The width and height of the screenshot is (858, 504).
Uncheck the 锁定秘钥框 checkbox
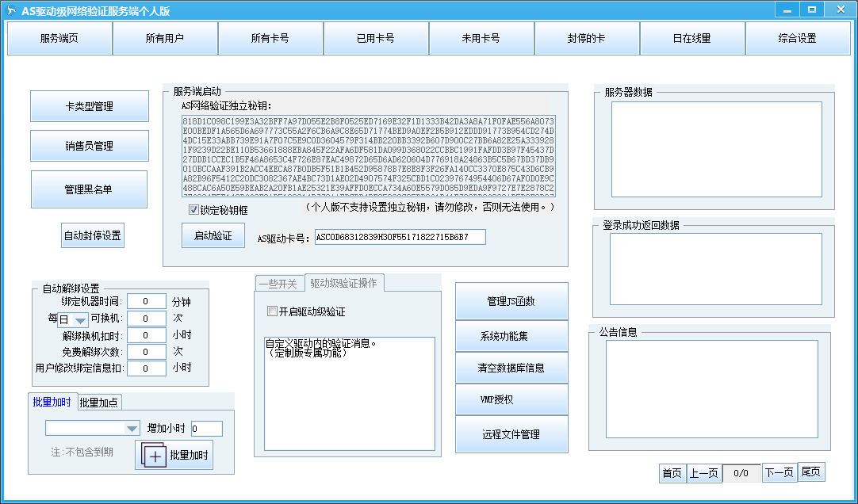point(193,210)
